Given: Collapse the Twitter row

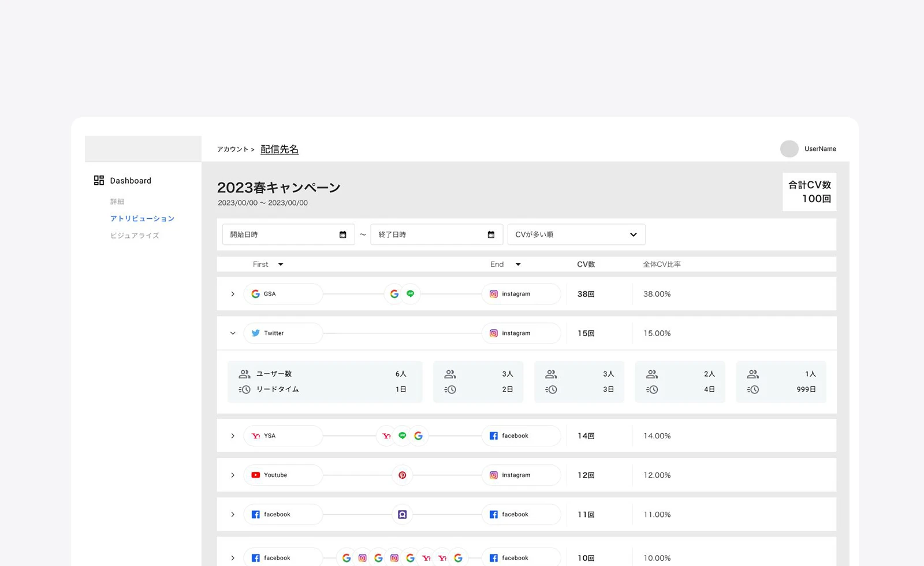Looking at the screenshot, I should 233,333.
